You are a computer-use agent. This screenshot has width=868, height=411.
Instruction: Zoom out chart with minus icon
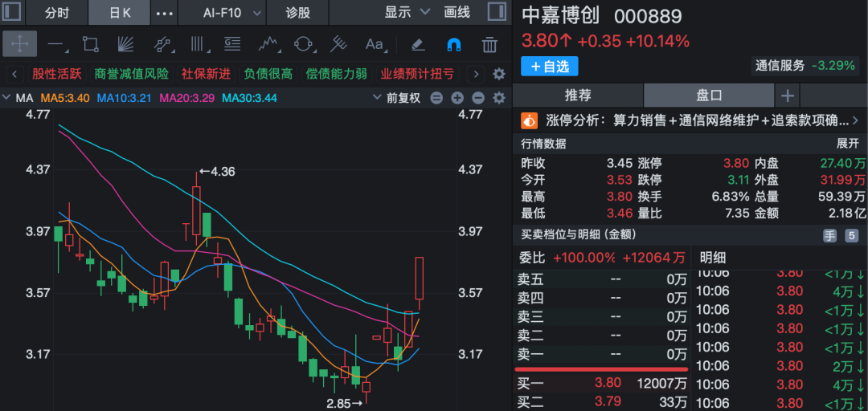click(478, 99)
